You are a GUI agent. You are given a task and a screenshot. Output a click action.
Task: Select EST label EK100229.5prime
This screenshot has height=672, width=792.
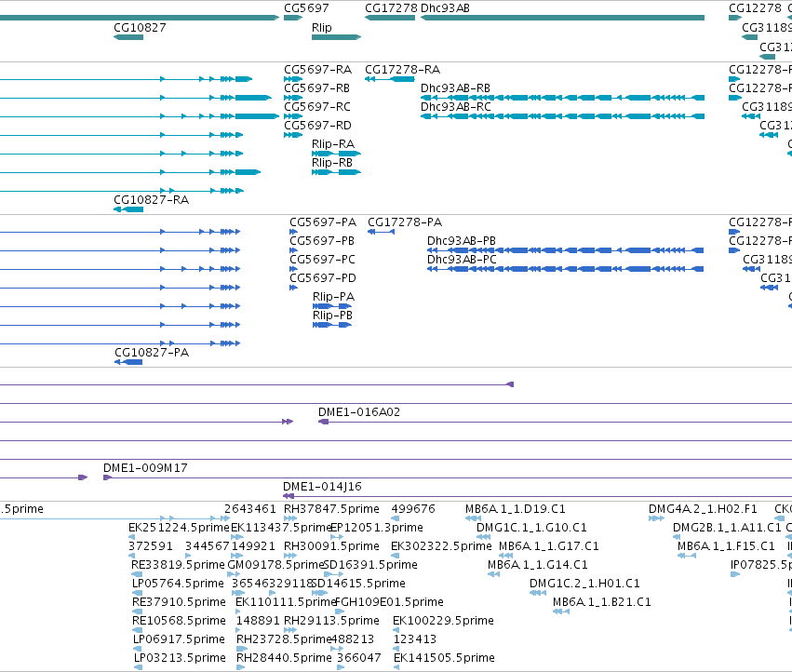444,621
